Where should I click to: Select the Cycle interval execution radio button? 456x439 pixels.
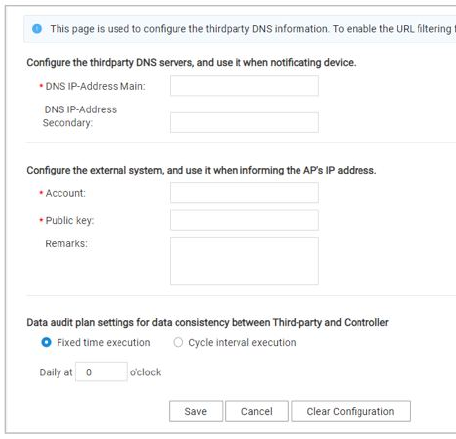pos(178,342)
